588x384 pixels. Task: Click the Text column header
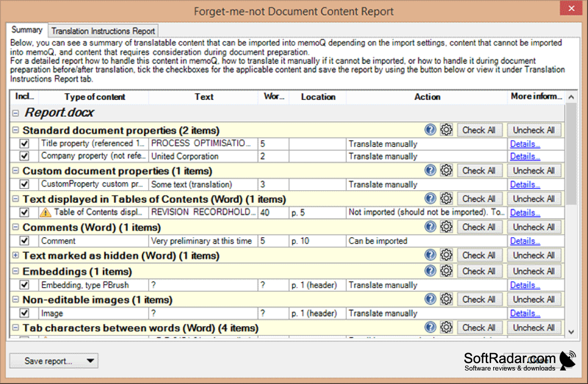[204, 97]
